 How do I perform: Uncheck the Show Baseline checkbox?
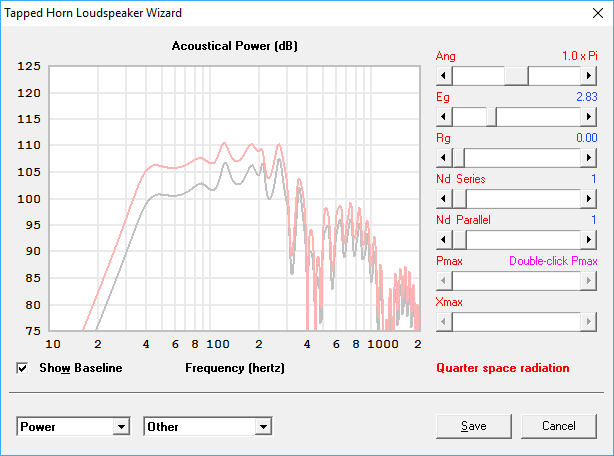(x=22, y=368)
